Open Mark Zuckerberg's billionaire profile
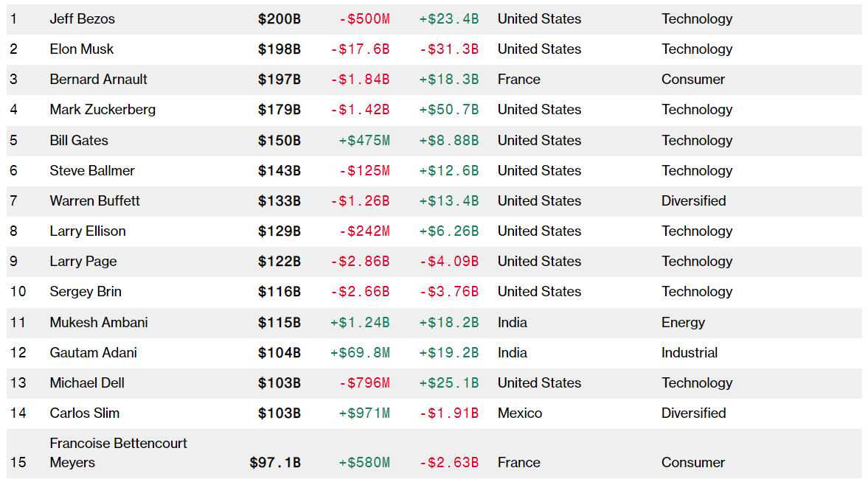 pos(103,110)
